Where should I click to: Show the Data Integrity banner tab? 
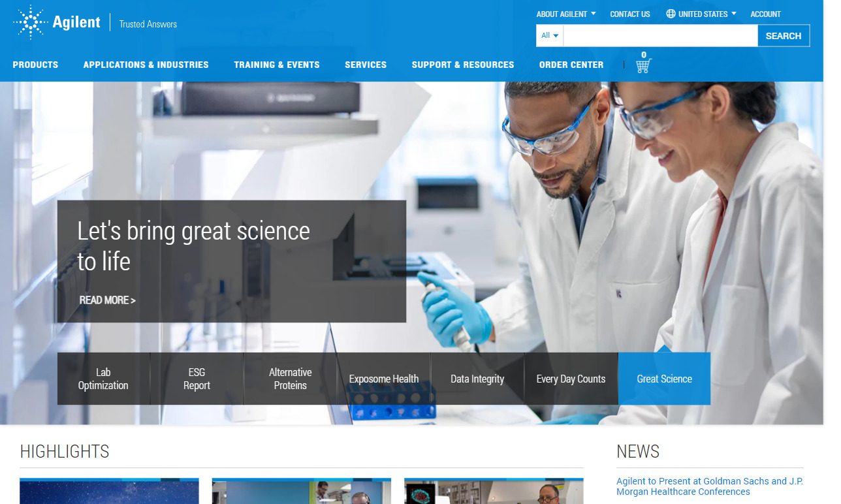477,379
